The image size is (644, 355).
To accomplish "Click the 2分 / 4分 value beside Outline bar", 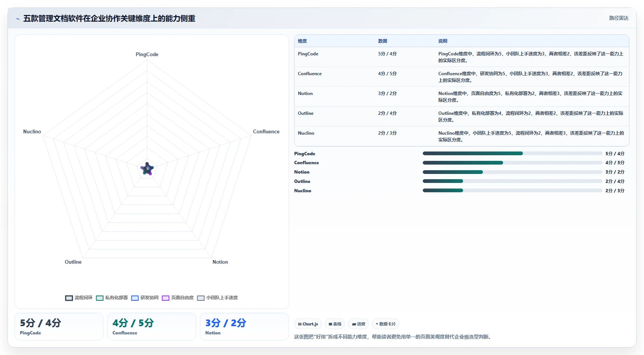I will point(615,181).
